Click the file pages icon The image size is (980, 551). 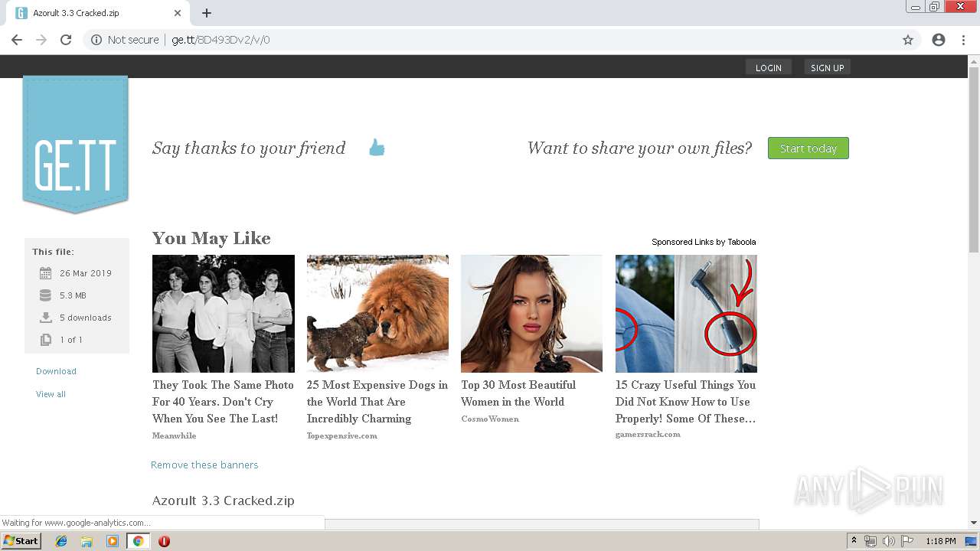pyautogui.click(x=45, y=340)
